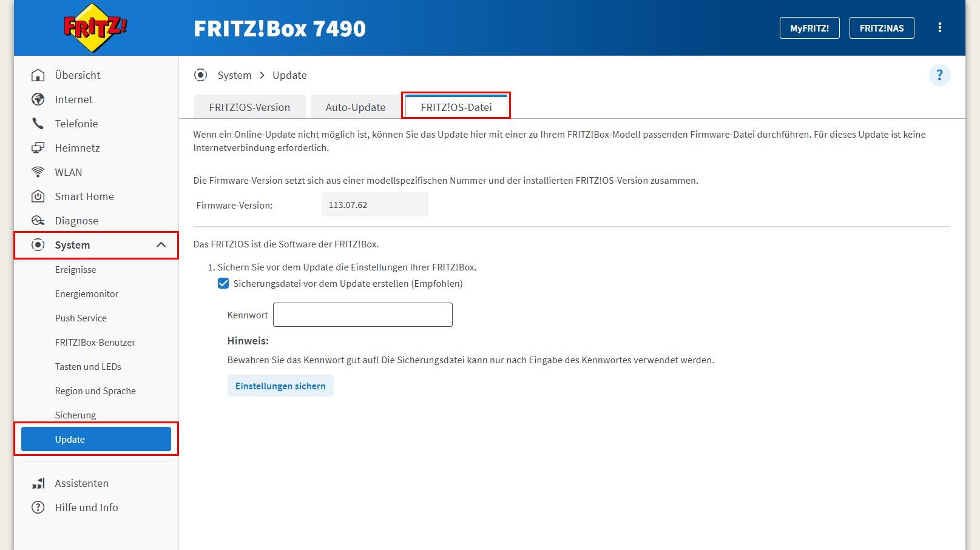Click Update in the breadcrumb

(289, 75)
